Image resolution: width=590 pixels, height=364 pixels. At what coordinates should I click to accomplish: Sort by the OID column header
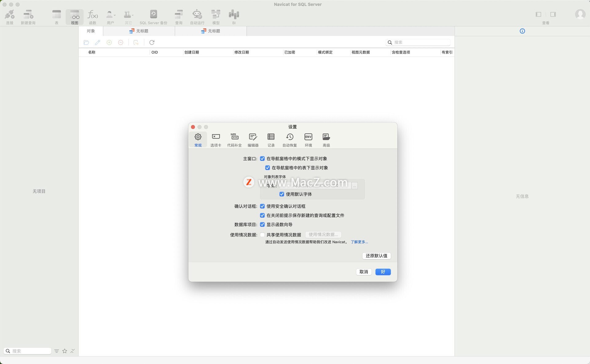[166, 52]
